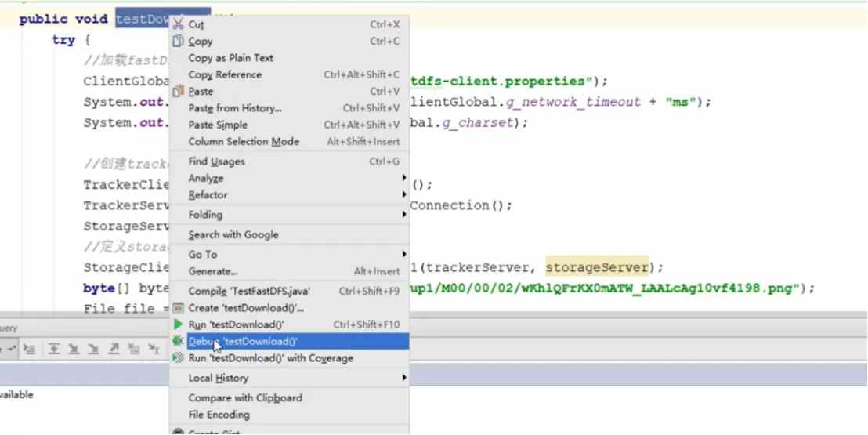Click 'System.out.' on the g_network_timeout line
868x435 pixels.
click(125, 102)
